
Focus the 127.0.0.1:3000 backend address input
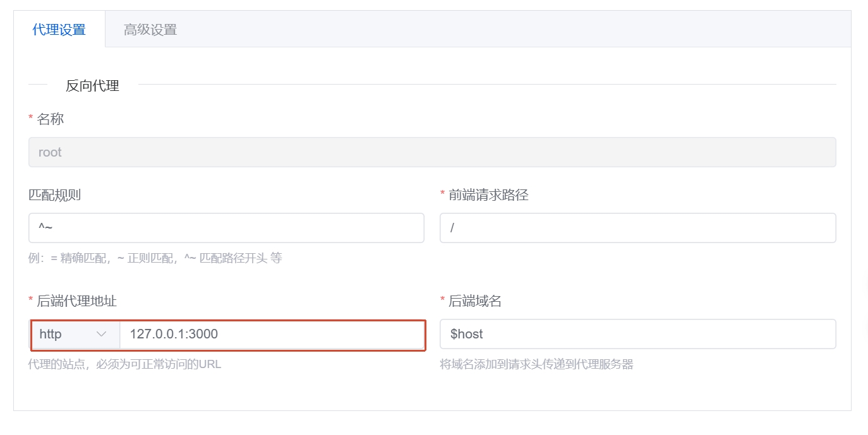click(x=272, y=334)
